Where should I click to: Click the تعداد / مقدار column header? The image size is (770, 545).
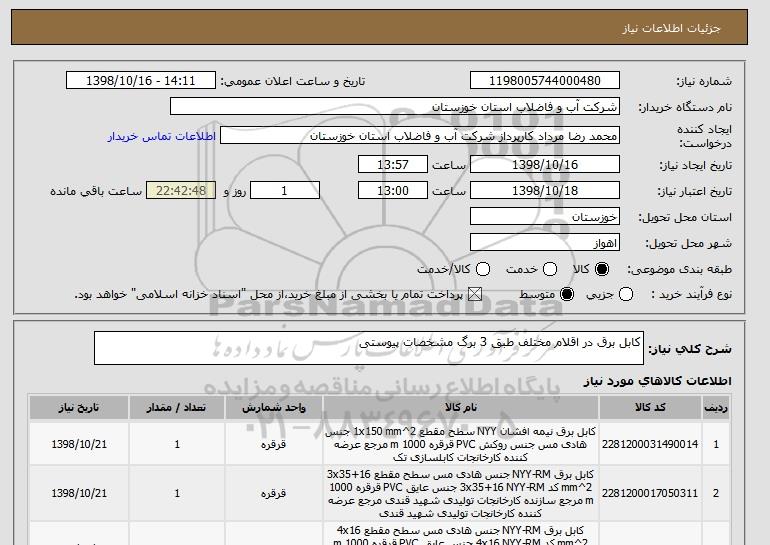coord(177,408)
